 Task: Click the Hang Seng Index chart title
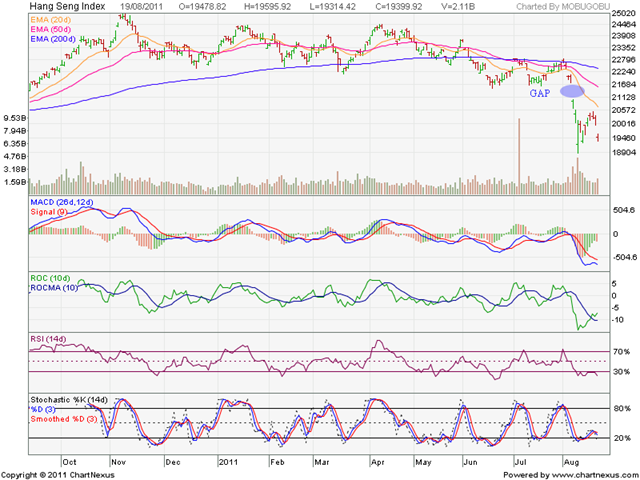point(67,7)
